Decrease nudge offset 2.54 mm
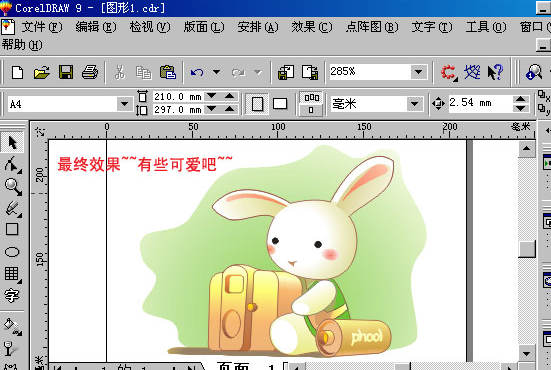 click(520, 109)
